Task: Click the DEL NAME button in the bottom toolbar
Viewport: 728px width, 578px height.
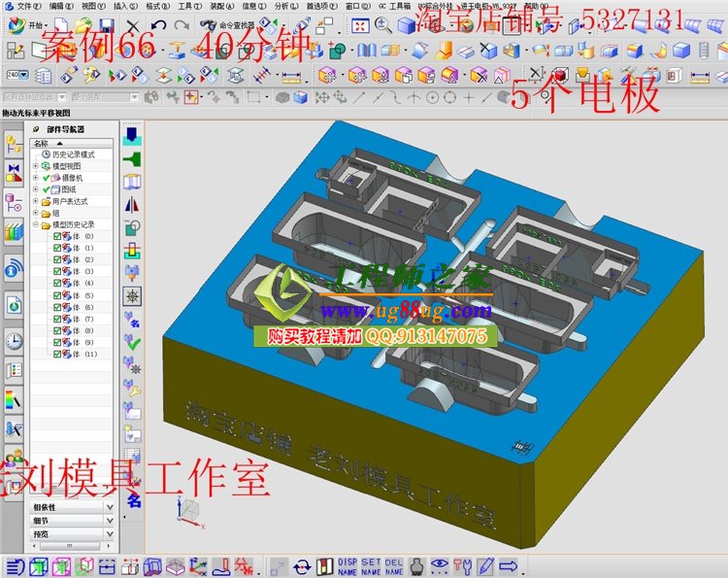Action: coord(393,566)
